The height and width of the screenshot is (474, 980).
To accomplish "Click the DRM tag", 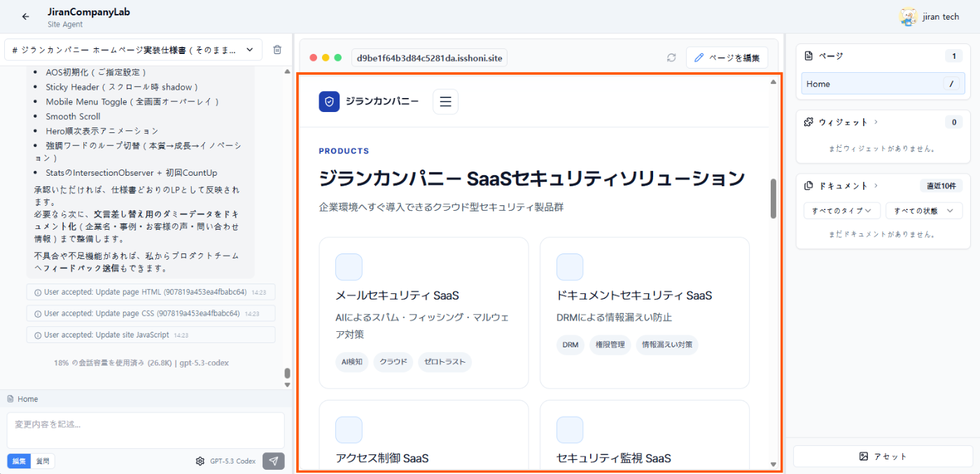I will coord(570,344).
